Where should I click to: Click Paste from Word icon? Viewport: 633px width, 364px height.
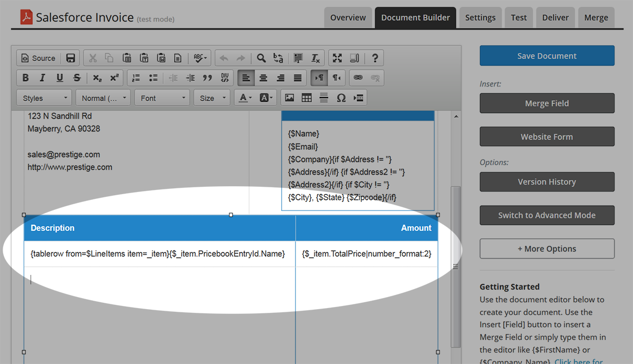[161, 58]
